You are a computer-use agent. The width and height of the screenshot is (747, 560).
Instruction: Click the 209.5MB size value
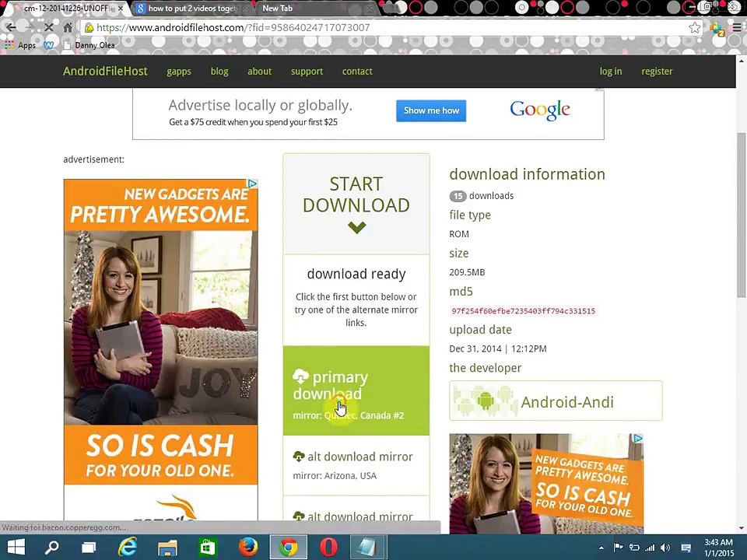[x=467, y=272]
